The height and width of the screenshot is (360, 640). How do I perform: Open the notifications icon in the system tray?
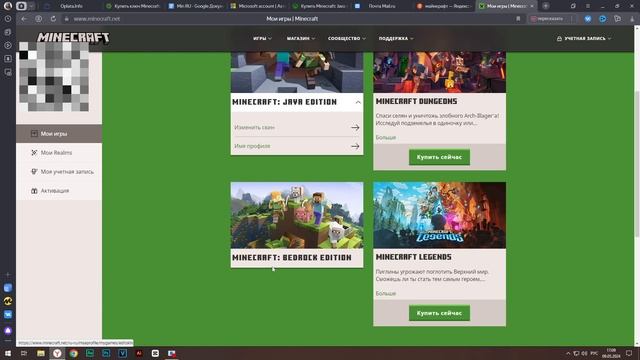[x=629, y=353]
